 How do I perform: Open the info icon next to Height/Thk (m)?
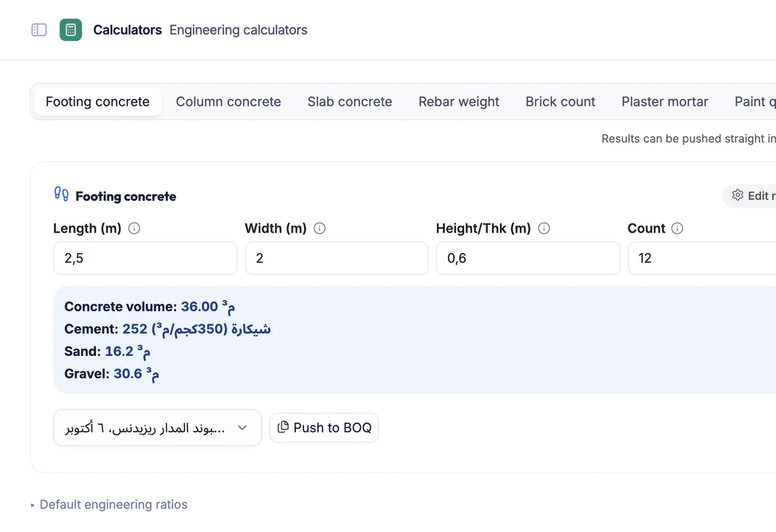544,228
